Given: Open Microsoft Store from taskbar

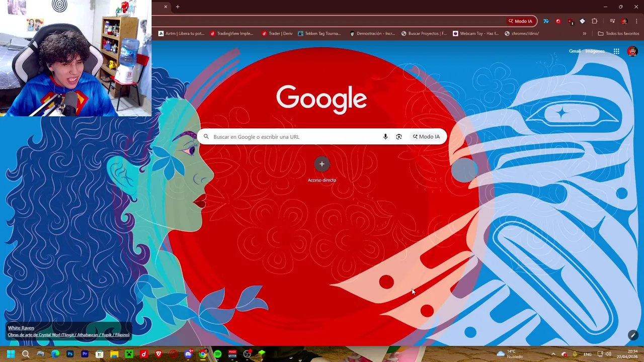Looking at the screenshot, I should 100,354.
